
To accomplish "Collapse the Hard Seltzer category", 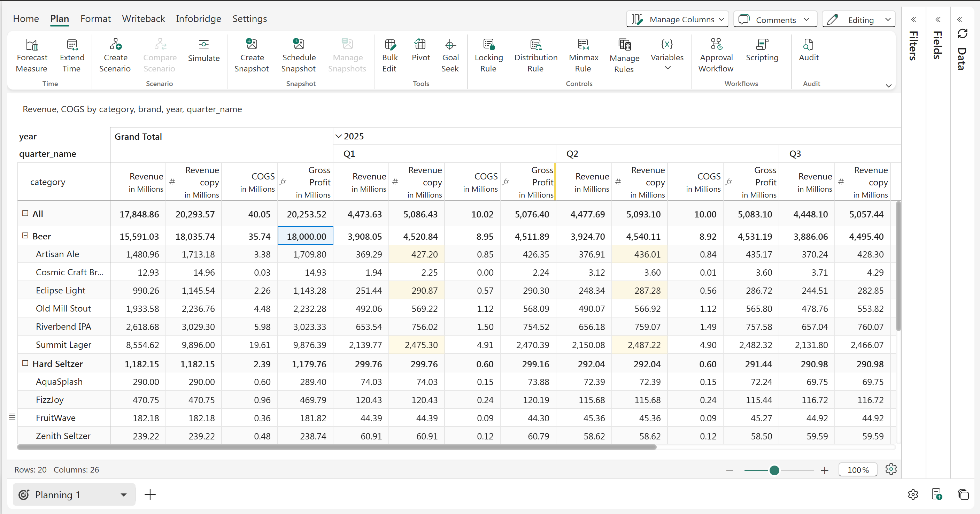I will [x=25, y=363].
